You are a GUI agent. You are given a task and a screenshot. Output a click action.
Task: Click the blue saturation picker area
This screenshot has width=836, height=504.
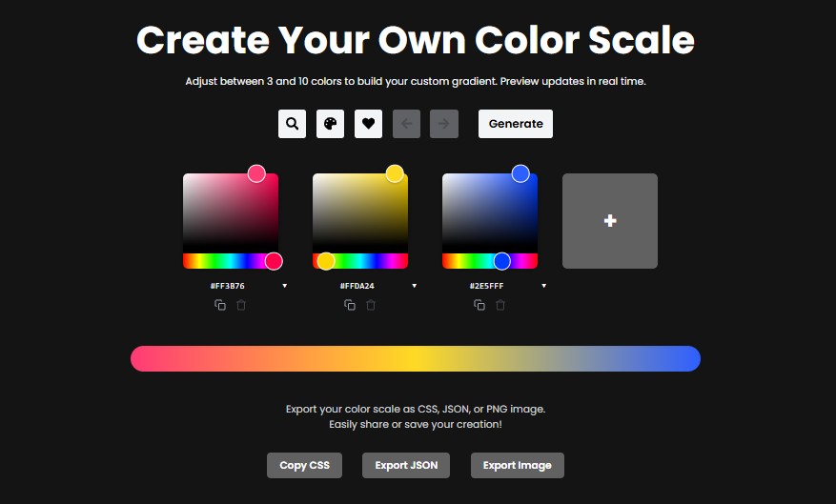(489, 213)
